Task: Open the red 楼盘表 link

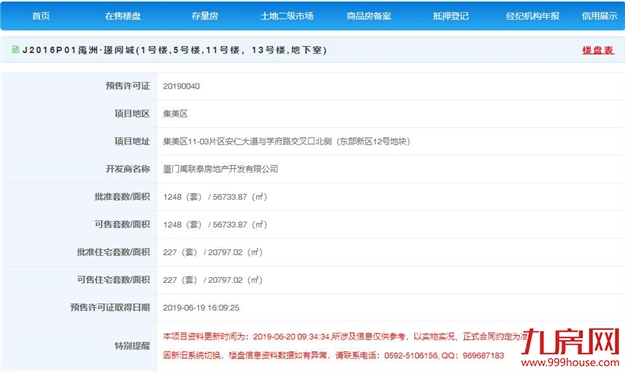Action: [x=598, y=50]
